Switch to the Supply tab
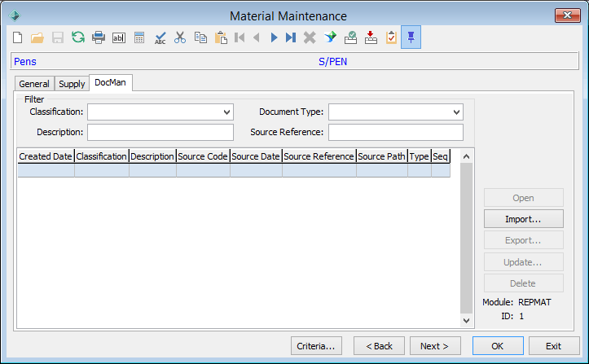The image size is (589, 364). coord(72,84)
